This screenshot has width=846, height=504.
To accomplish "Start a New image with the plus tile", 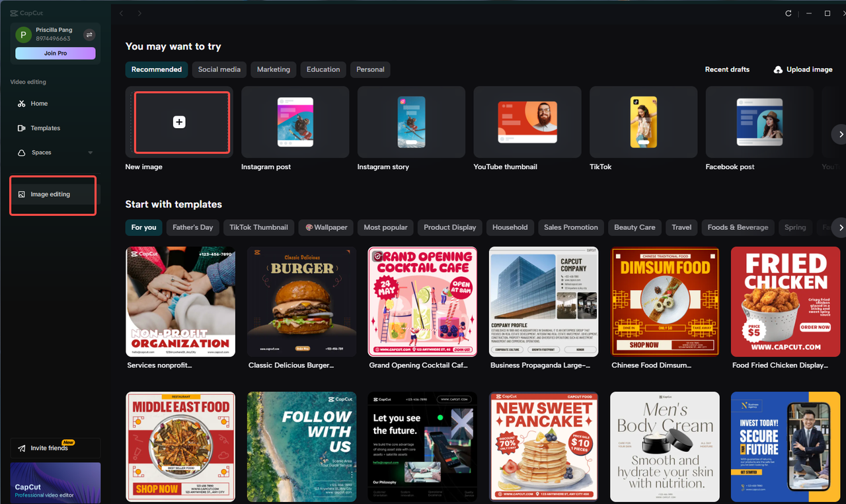I will (x=178, y=122).
